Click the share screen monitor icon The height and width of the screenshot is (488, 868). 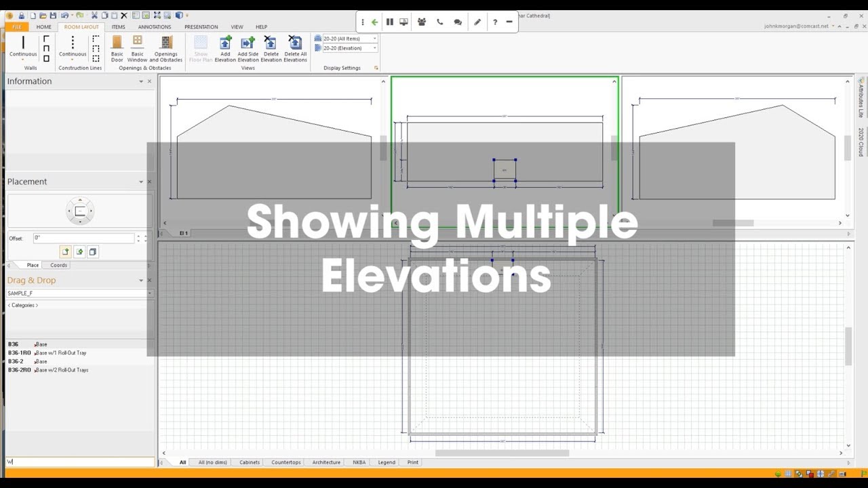(x=404, y=22)
